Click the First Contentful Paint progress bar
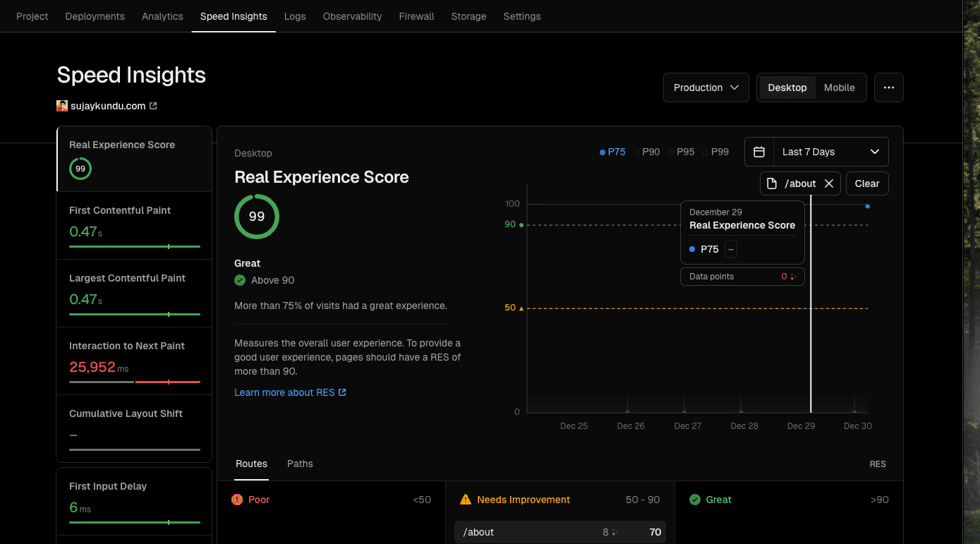This screenshot has height=544, width=980. [134, 247]
